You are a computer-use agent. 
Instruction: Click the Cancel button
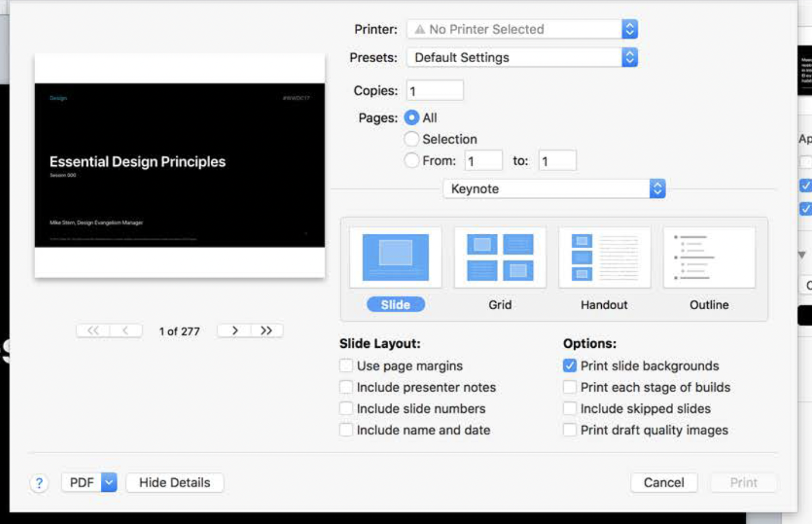(x=664, y=483)
